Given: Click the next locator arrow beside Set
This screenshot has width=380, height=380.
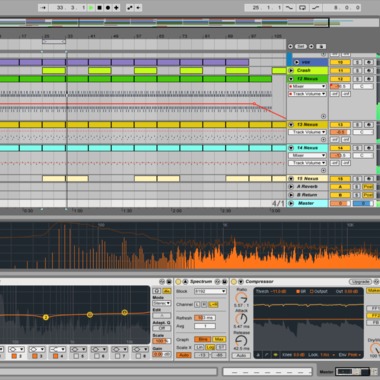Looking at the screenshot, I should click(x=311, y=46).
